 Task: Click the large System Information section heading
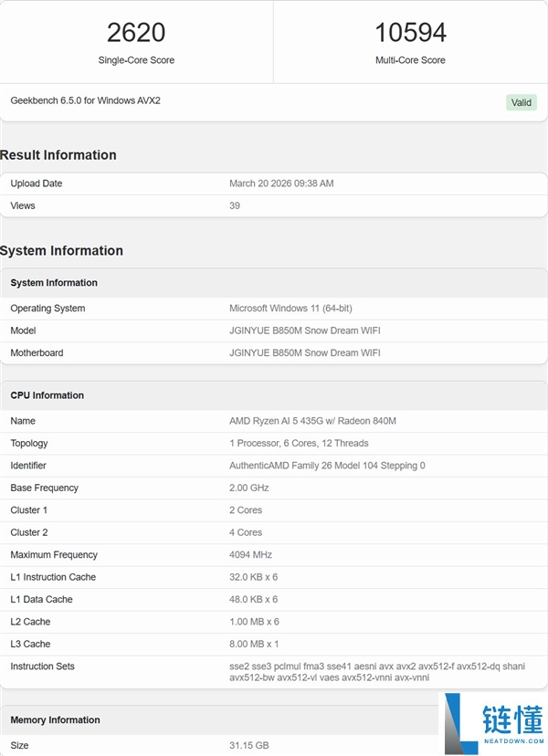point(61,251)
